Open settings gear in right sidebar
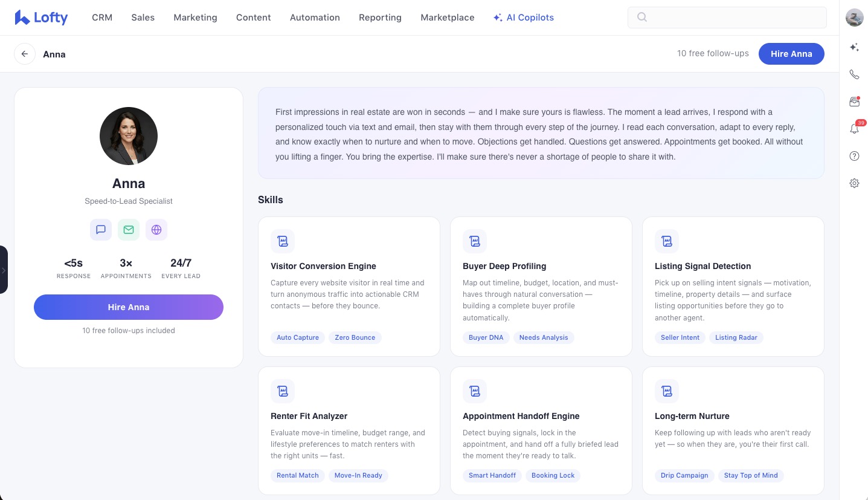Screen dimensions: 868x500 854,183
